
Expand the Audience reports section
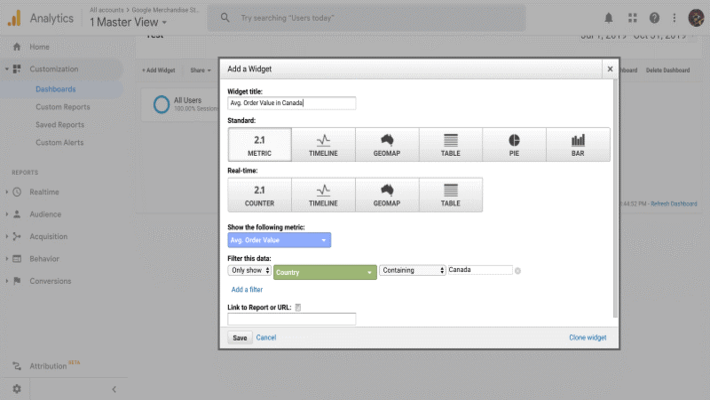(x=45, y=213)
